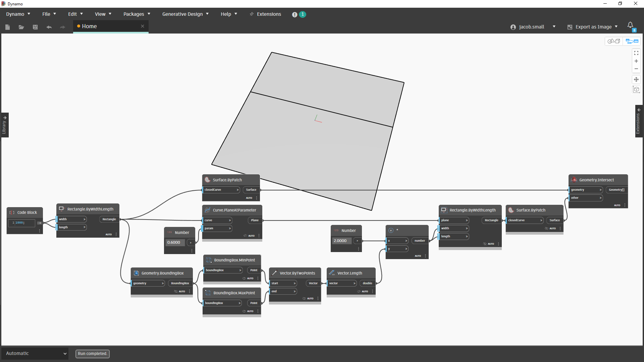Switch to graph view navigation mode

[632, 41]
